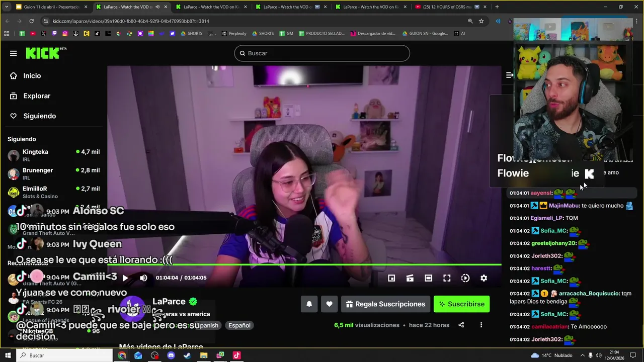The height and width of the screenshot is (362, 644).
Task: Open the Twitch bookmark icon
Action: tap(54, 34)
